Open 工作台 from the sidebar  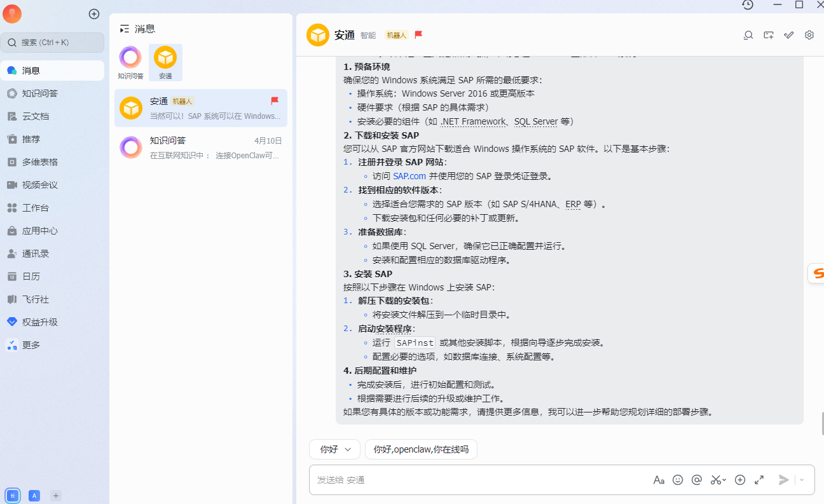point(53,208)
